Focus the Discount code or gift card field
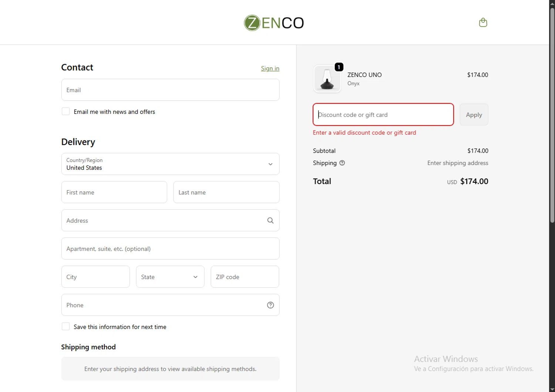The image size is (555, 392). tap(383, 115)
